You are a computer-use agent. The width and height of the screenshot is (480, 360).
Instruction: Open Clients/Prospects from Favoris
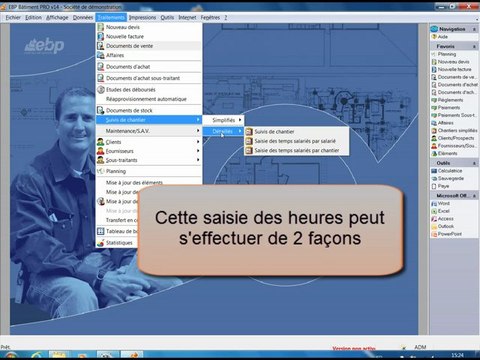point(456,138)
